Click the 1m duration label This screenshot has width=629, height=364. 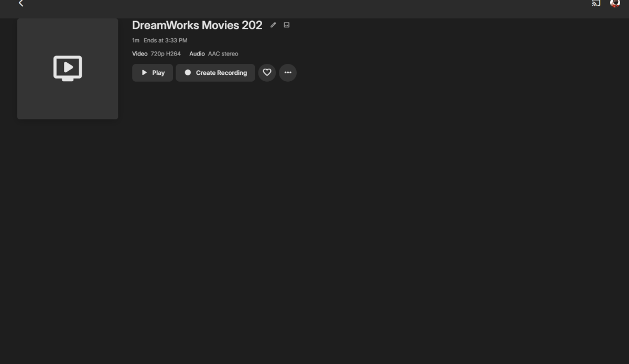(135, 40)
